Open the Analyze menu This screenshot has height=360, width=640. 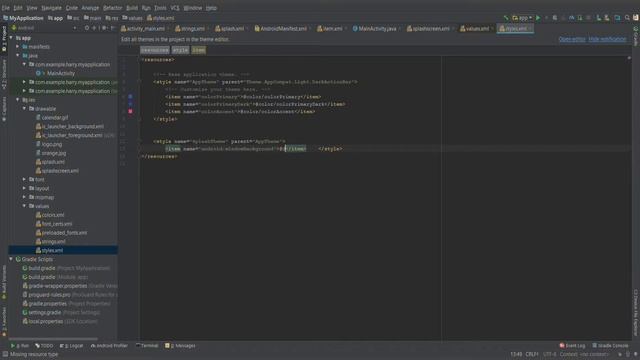point(90,8)
